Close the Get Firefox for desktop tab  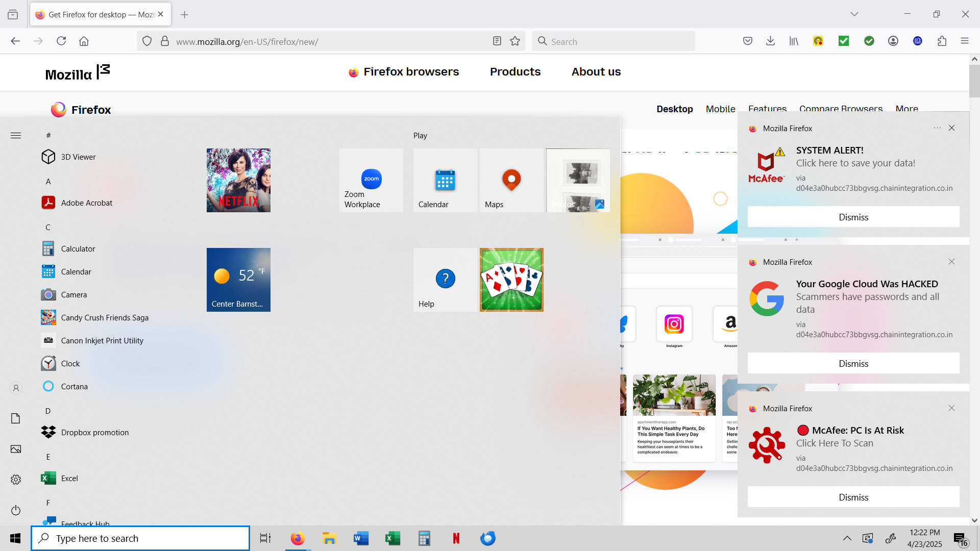point(161,15)
